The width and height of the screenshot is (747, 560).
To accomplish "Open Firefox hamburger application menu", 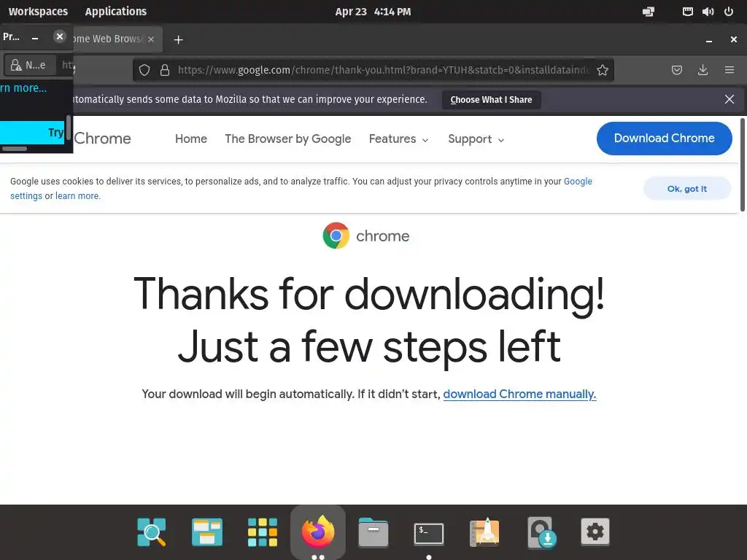I will (x=729, y=70).
